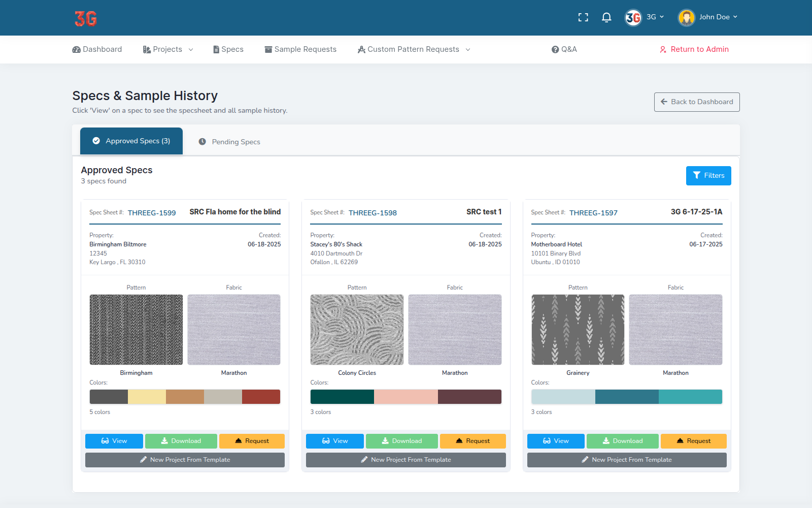This screenshot has height=508, width=812.
Task: Click the clock icon on Pending Specs tab
Action: (x=202, y=142)
